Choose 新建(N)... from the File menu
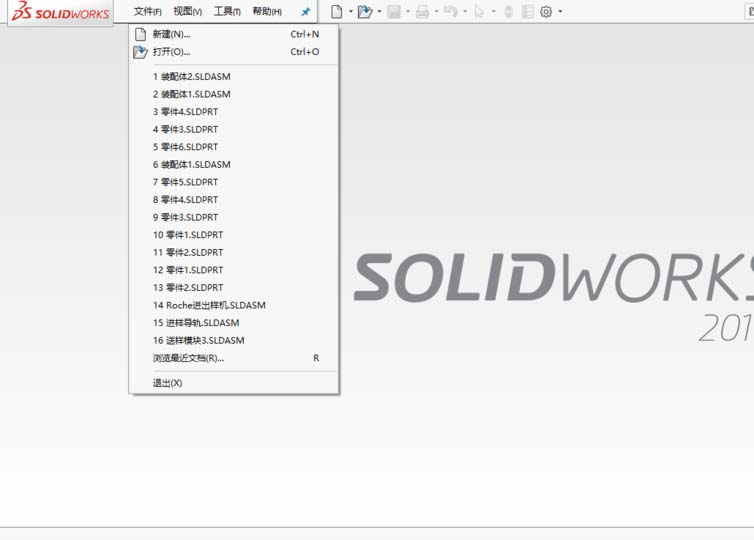 tap(234, 34)
